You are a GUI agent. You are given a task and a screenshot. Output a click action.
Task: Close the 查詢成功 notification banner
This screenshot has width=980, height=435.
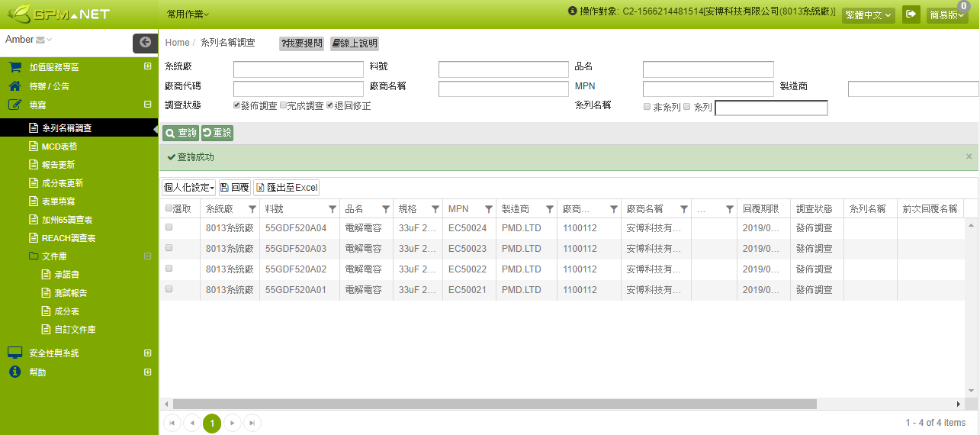click(x=969, y=156)
